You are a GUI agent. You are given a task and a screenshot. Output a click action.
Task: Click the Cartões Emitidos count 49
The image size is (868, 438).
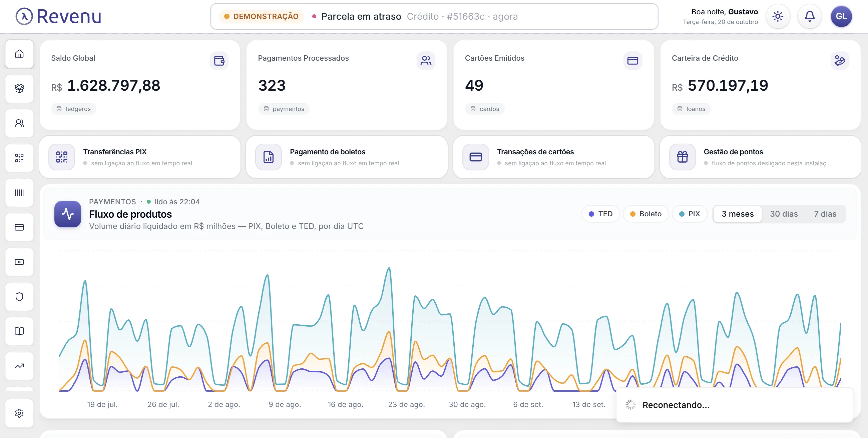(474, 86)
